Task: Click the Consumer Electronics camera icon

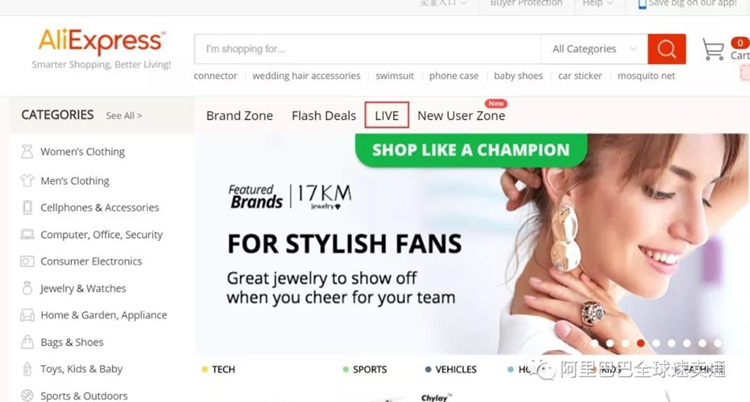Action: point(27,261)
